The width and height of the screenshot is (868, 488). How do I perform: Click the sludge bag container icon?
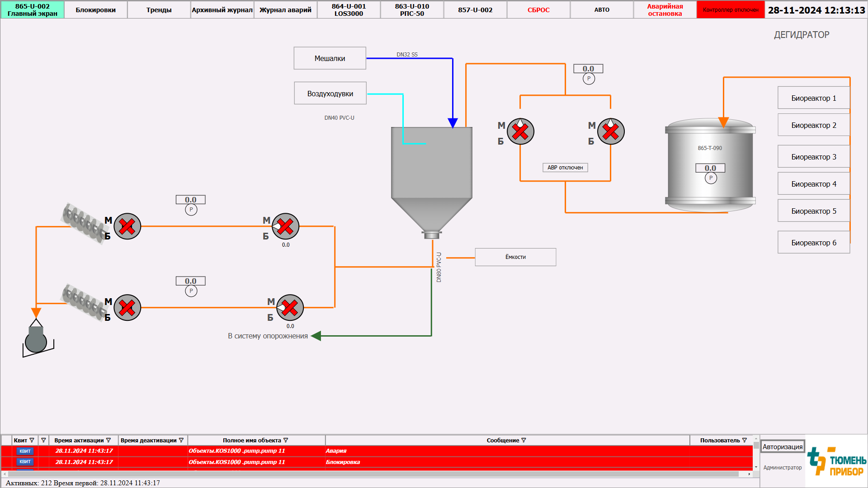(x=36, y=340)
